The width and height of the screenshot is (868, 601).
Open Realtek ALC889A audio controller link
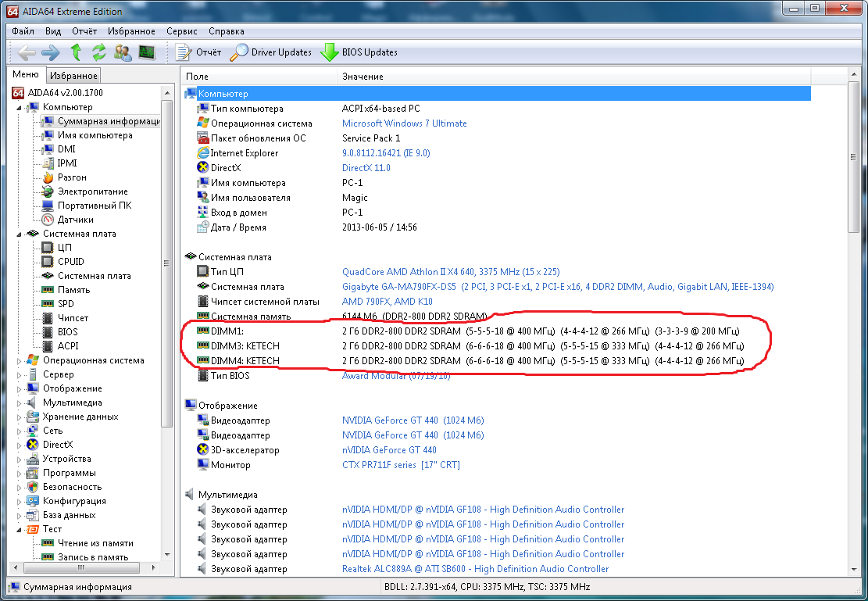point(475,569)
